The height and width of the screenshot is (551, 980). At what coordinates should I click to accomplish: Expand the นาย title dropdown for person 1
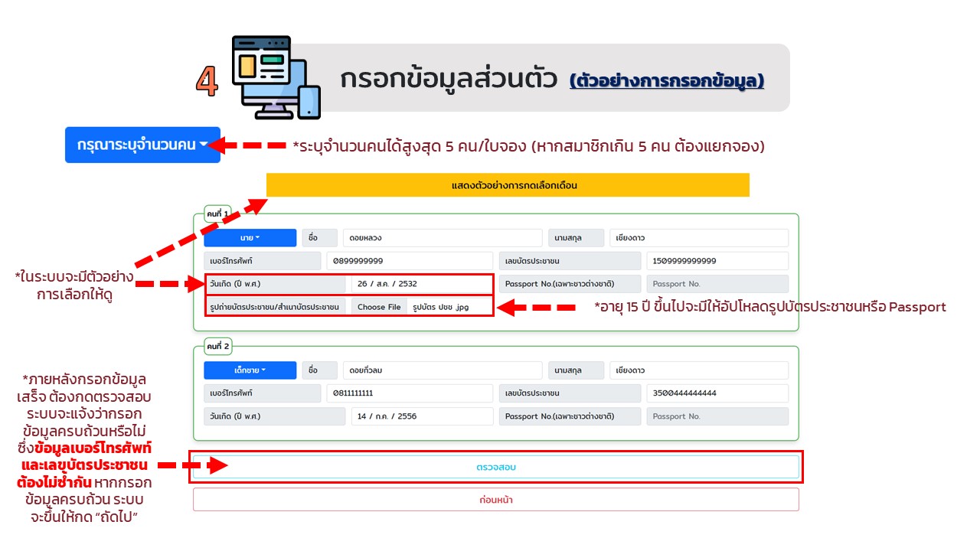(250, 238)
